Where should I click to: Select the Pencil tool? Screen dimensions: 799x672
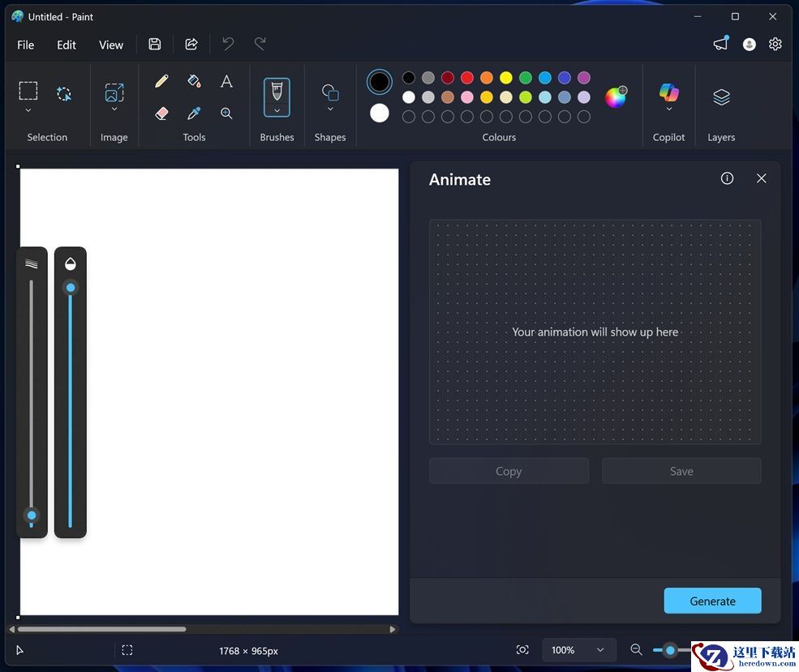point(161,81)
